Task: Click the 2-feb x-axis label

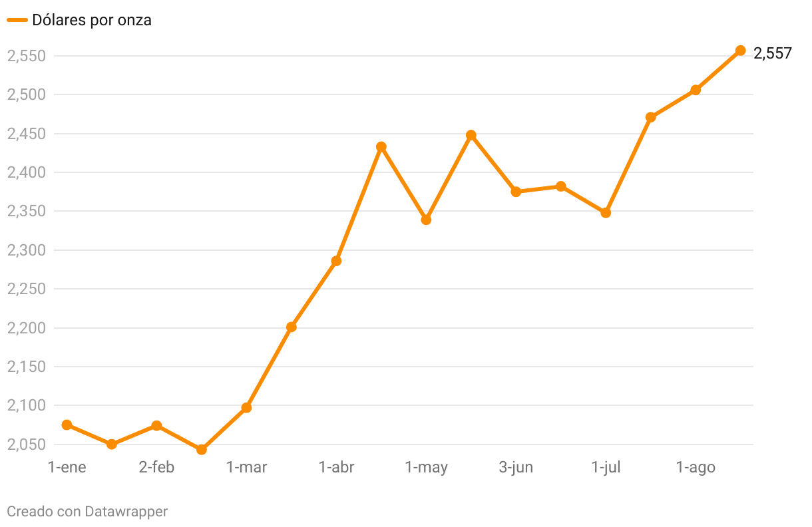Action: pyautogui.click(x=156, y=467)
